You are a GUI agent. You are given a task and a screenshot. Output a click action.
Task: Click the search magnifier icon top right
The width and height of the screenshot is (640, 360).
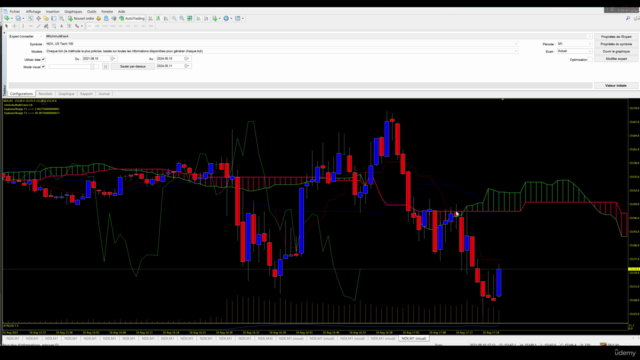point(628,18)
